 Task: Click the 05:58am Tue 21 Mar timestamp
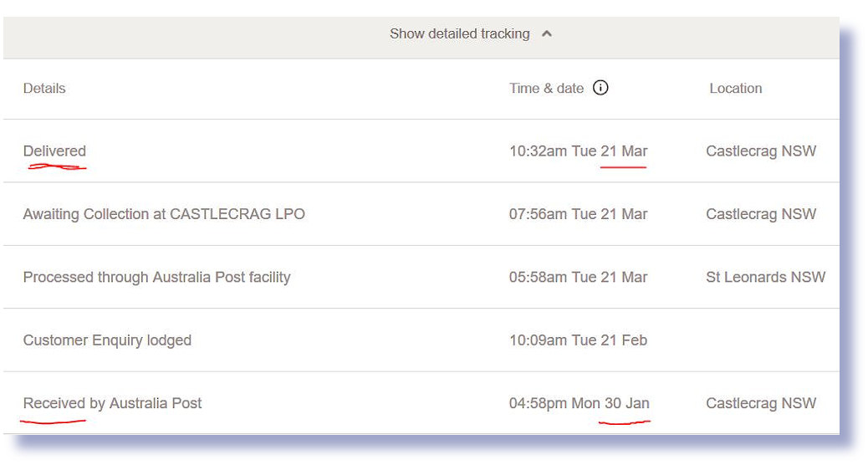578,278
